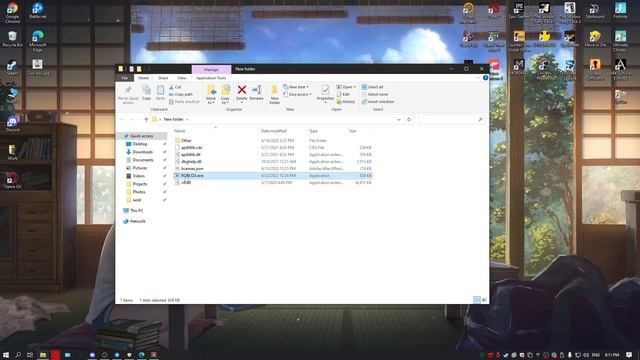Open Videos in navigation pane
The image size is (640, 360).
139,176
